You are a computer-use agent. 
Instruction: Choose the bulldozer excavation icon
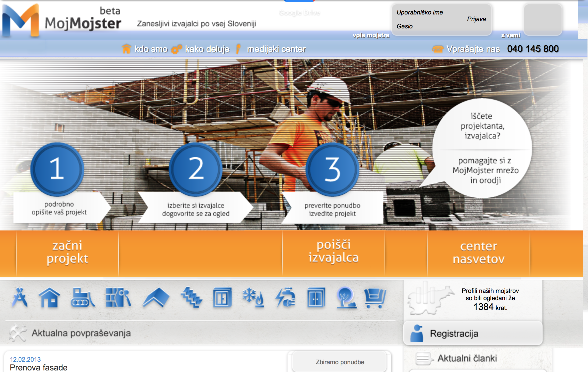82,298
